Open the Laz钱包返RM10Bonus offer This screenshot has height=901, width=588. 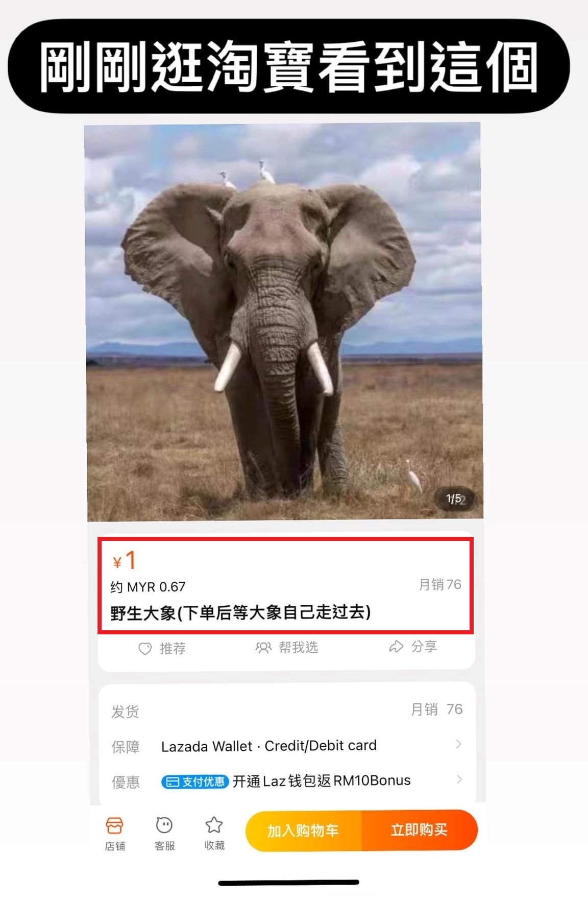click(322, 781)
